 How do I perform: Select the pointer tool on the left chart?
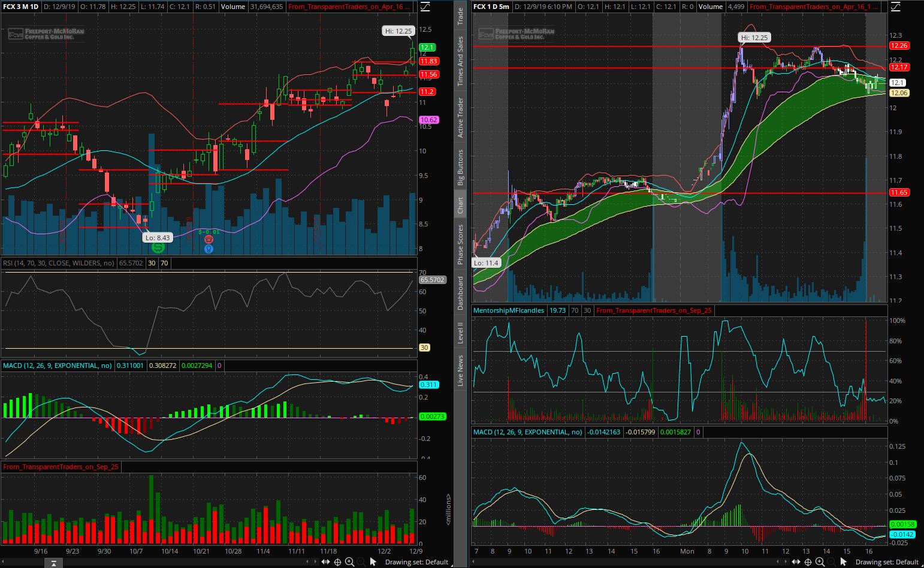pyautogui.click(x=373, y=561)
